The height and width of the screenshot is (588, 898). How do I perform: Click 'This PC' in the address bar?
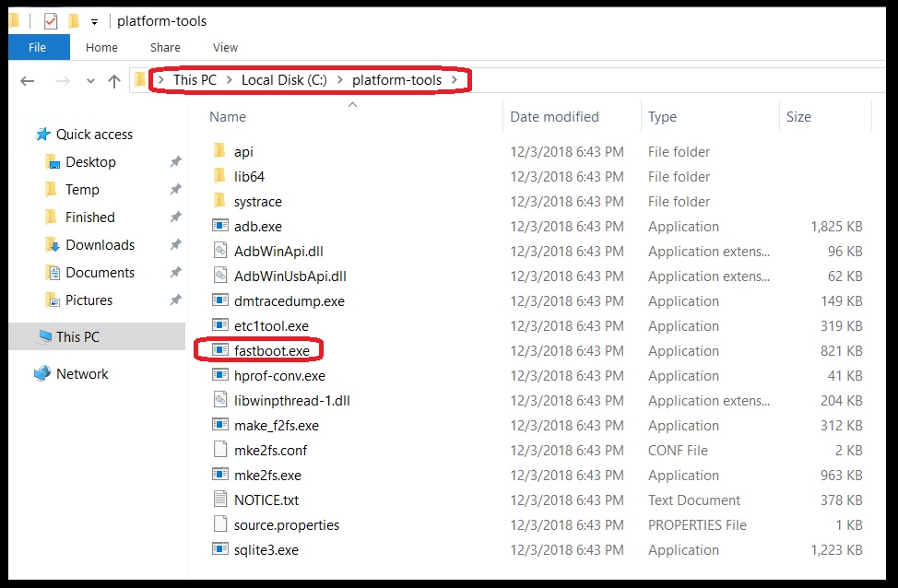(195, 80)
